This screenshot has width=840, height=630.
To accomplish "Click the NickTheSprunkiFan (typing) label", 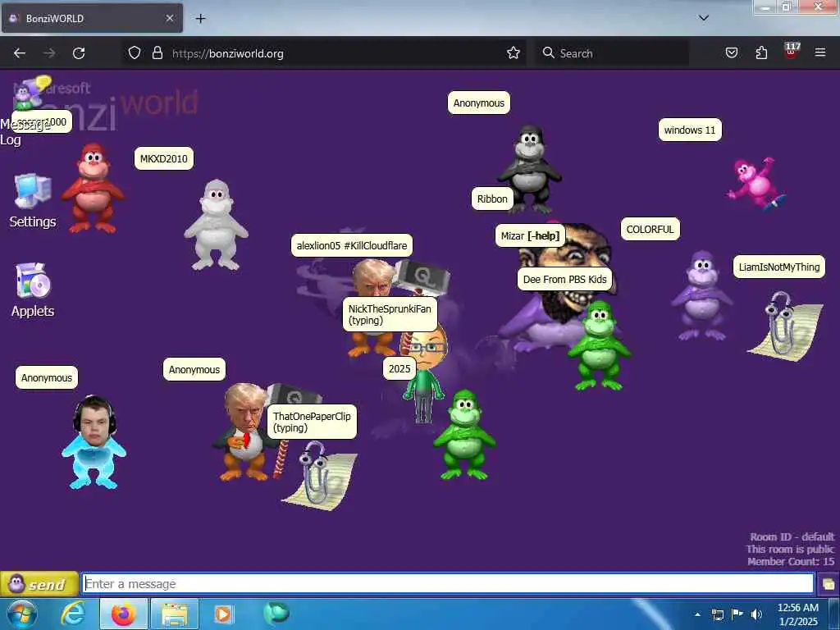I will point(390,314).
